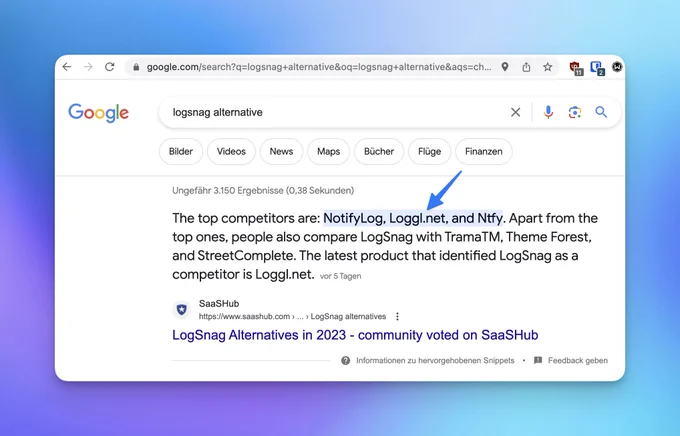Open the three-dot menu for SaaSHub result

[x=397, y=317]
